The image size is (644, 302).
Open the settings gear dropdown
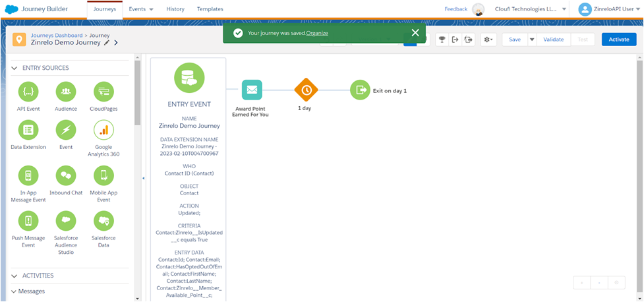tap(488, 40)
